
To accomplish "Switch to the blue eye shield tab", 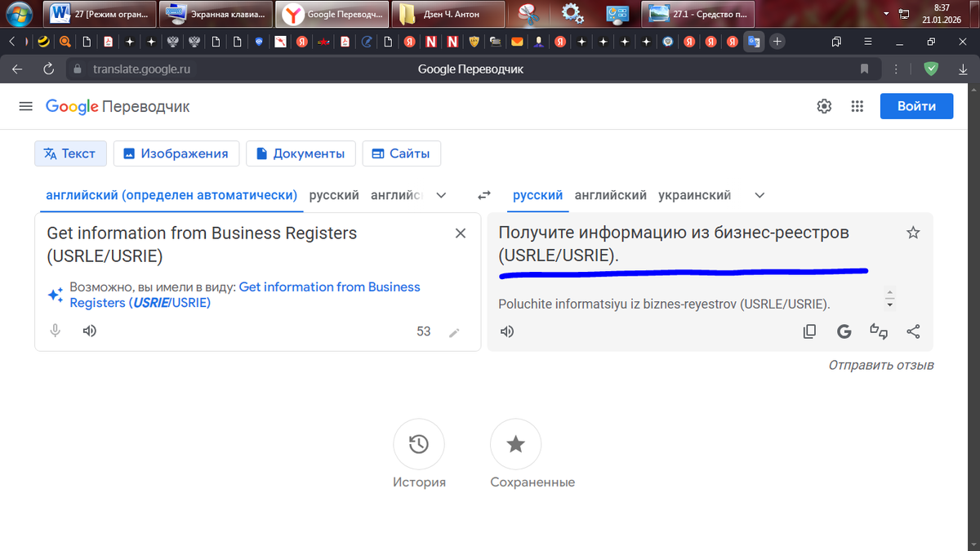I will 259,41.
